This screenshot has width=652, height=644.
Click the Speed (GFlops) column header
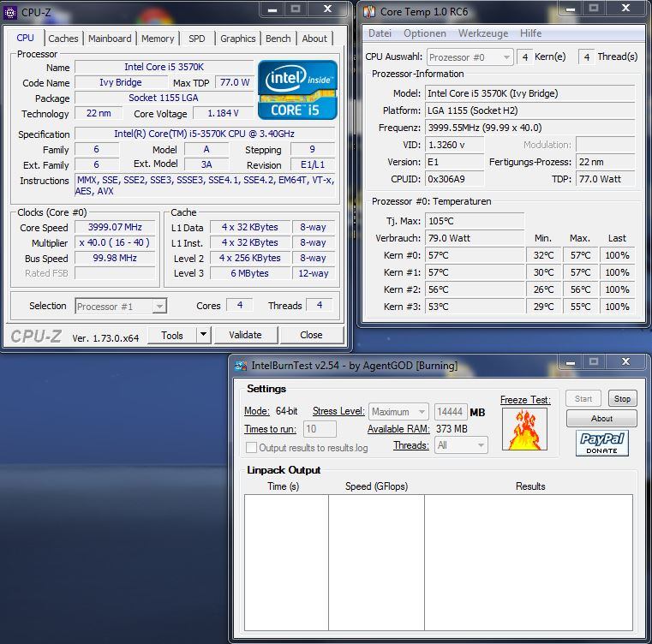(376, 486)
